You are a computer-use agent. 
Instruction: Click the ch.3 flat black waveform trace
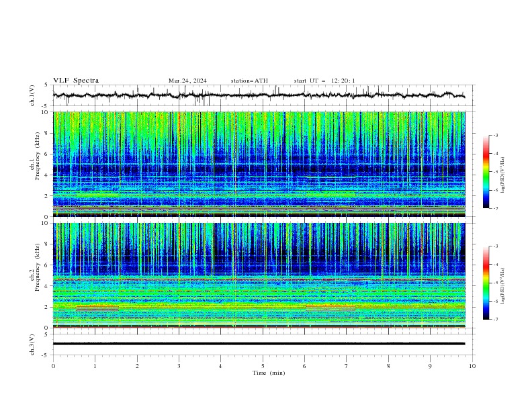[259, 344]
